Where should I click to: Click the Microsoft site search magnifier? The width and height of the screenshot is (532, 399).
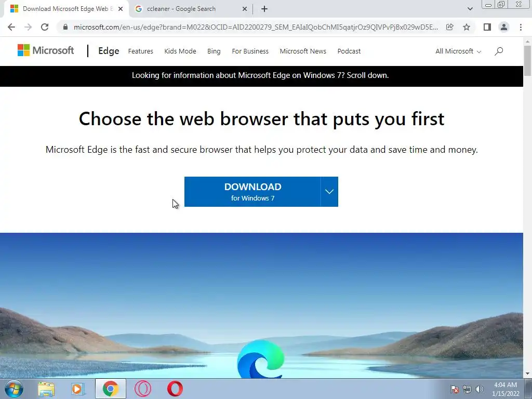coord(498,51)
